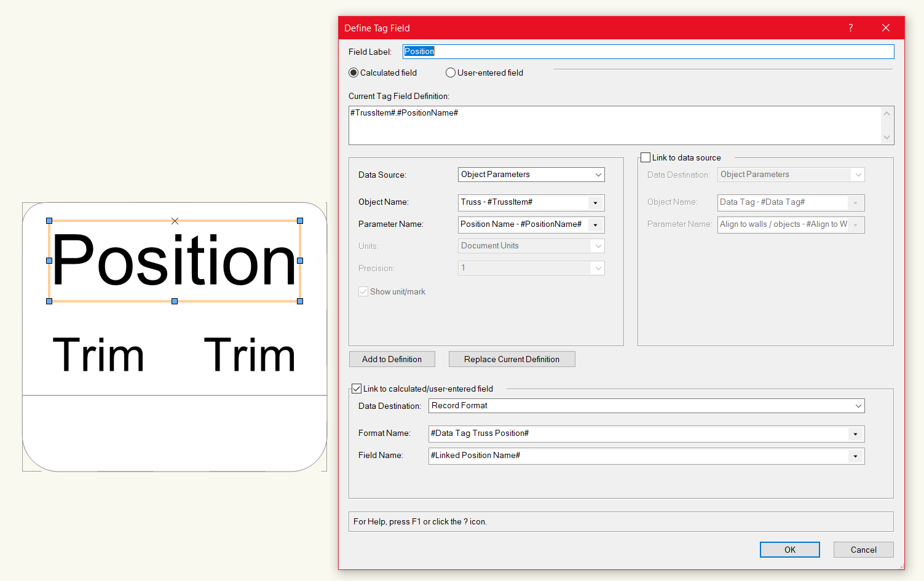Click inside the Field Label input
Viewport: 924px width, 581px height.
[x=615, y=52]
